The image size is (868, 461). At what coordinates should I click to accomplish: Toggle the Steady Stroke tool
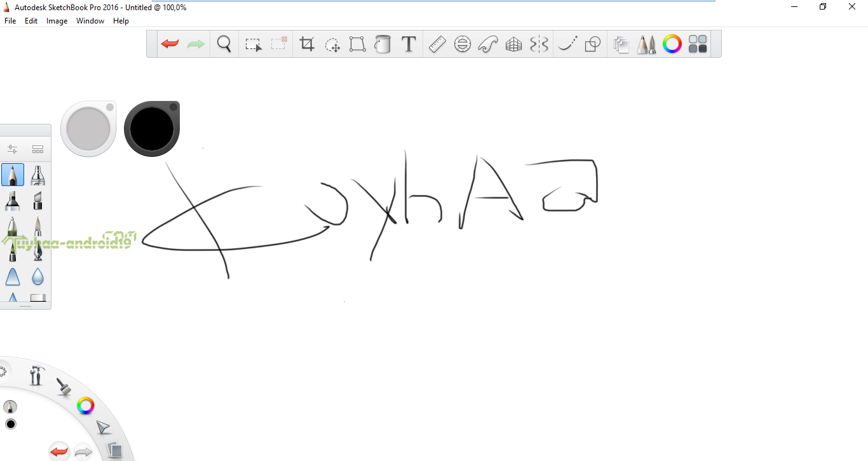click(x=567, y=44)
